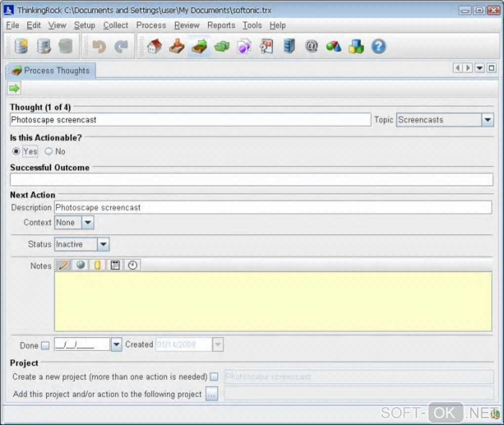Image resolution: width=504 pixels, height=425 pixels.
Task: Open the Process menu
Action: pos(151,25)
